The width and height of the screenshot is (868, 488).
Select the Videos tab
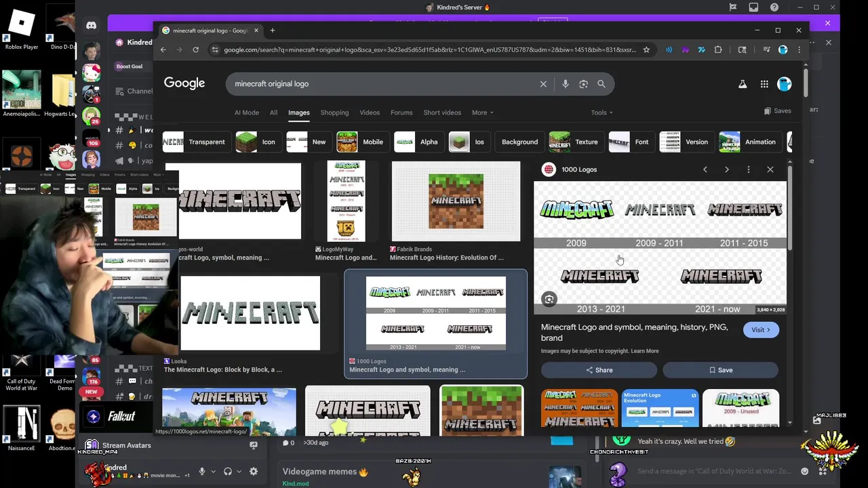click(370, 113)
